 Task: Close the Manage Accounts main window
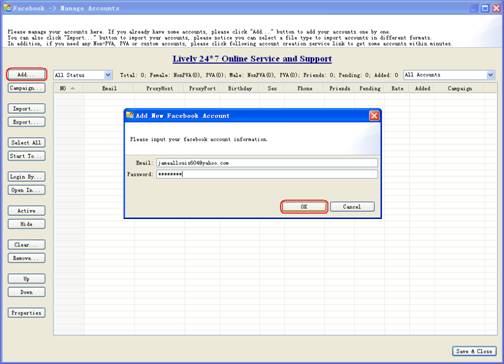[x=496, y=8]
